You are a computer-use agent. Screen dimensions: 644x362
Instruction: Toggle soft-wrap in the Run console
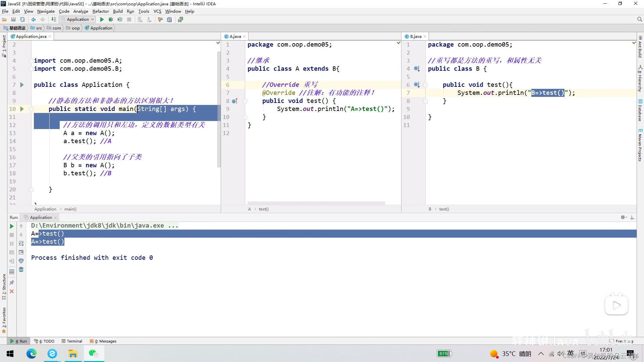21,243
